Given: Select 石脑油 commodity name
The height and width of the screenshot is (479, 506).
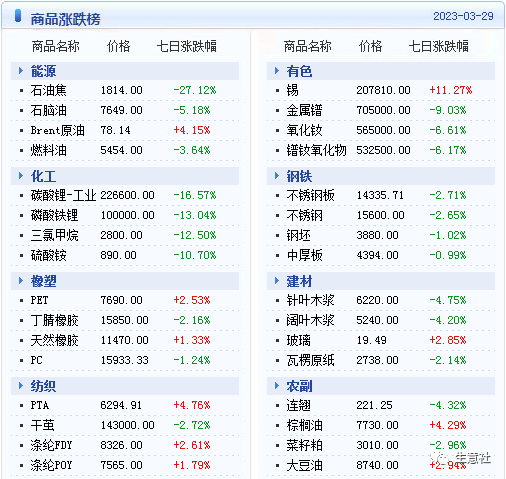Looking at the screenshot, I should [x=48, y=110].
